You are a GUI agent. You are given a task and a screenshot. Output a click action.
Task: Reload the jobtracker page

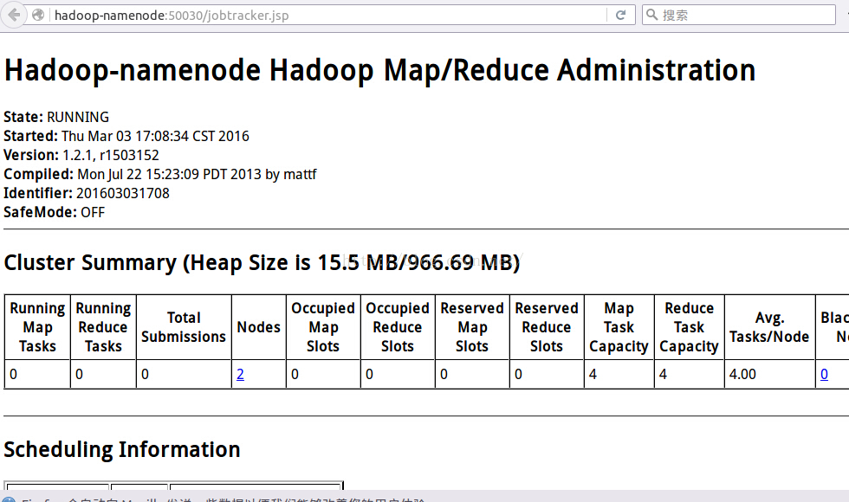[x=621, y=15]
